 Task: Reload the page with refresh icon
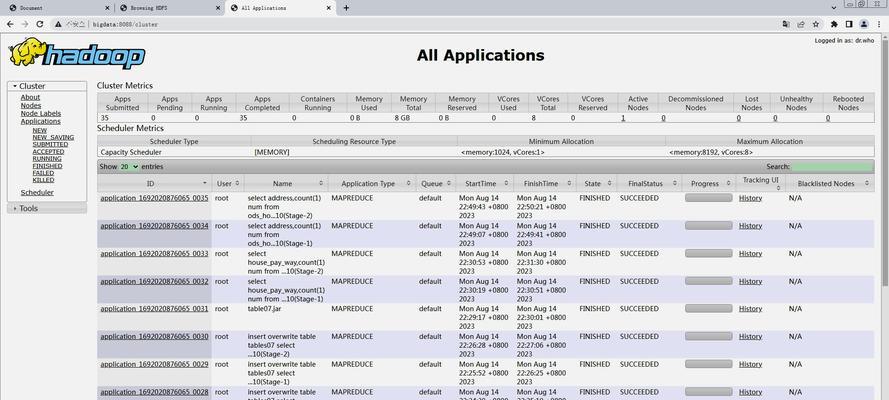[40, 24]
